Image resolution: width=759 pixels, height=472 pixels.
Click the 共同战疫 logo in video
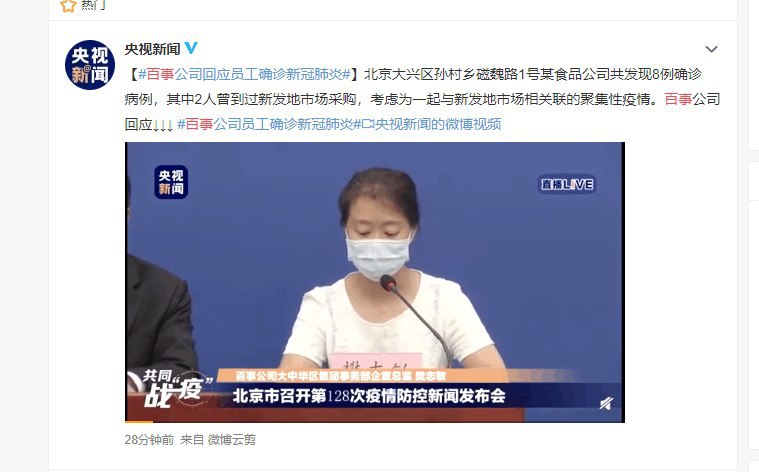tap(171, 388)
